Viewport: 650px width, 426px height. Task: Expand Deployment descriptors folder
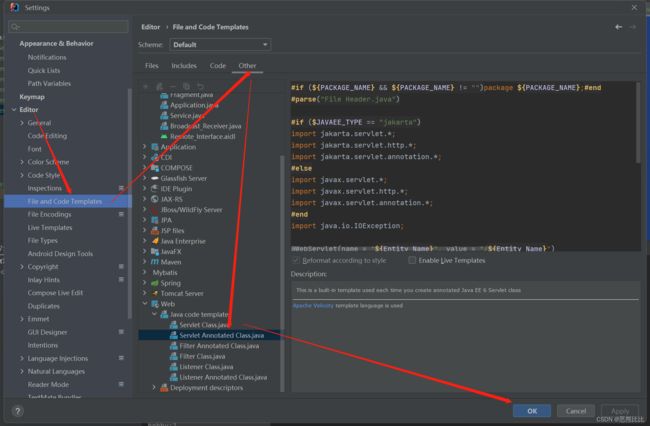(153, 387)
